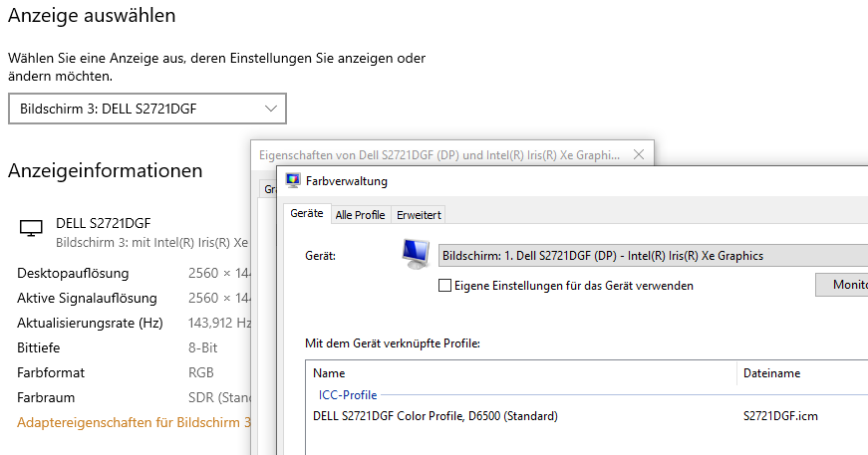This screenshot has width=868, height=455.
Task: Click the ICC-Profile group header
Action: (348, 394)
